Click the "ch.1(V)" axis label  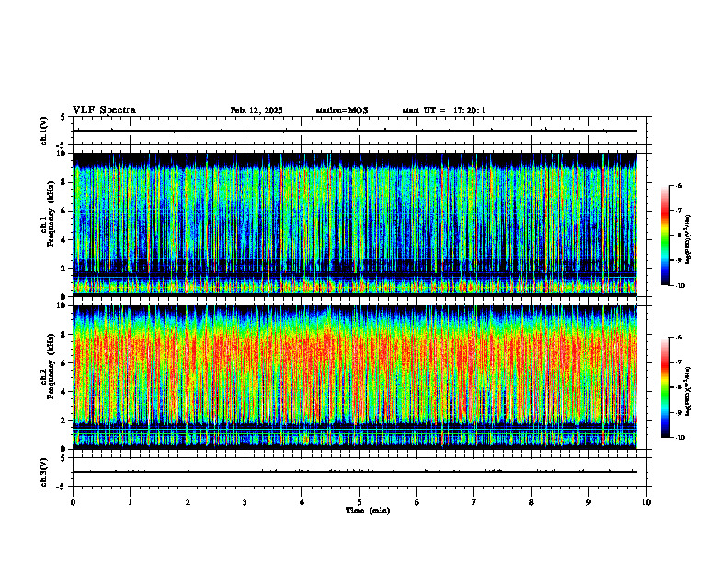point(43,131)
